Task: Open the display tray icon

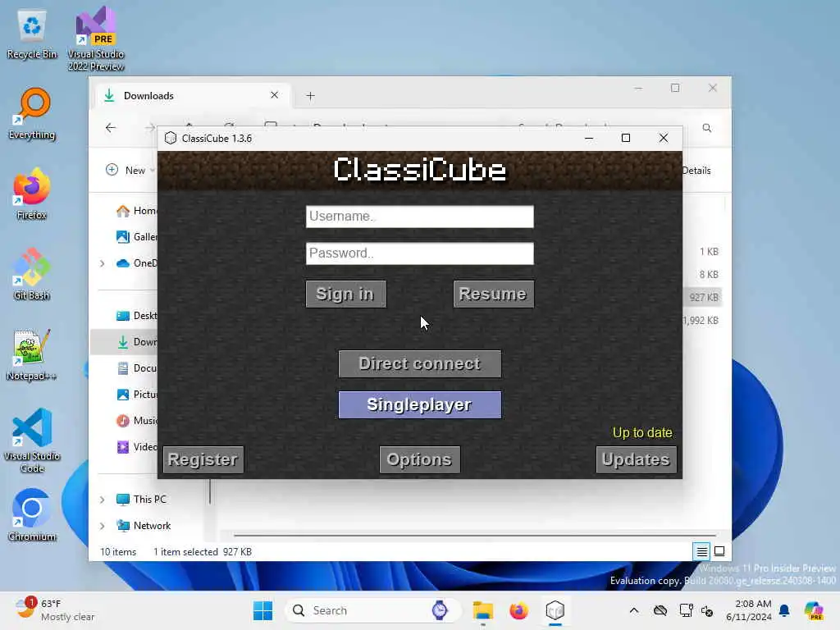Action: point(686,610)
